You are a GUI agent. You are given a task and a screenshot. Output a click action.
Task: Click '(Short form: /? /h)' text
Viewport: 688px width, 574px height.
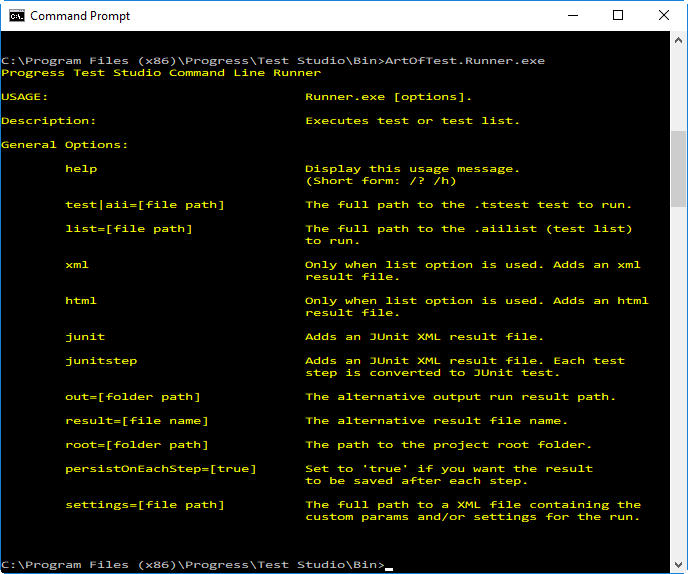(381, 181)
